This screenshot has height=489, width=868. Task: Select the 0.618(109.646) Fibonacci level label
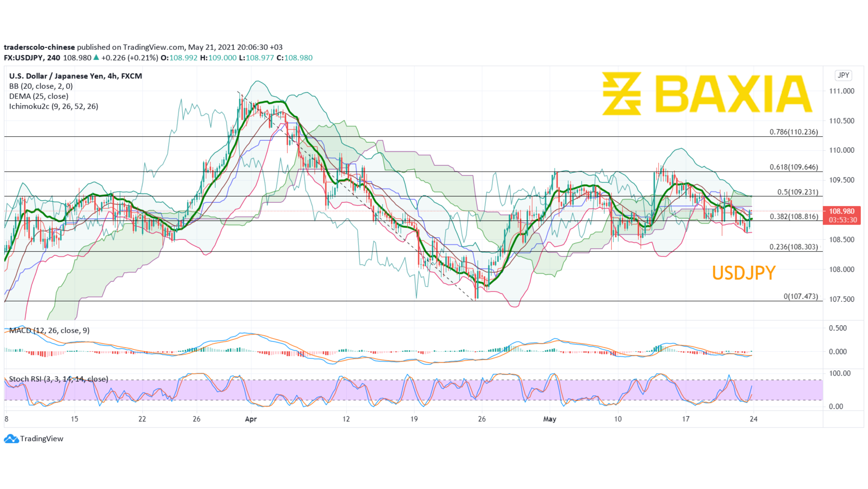(794, 167)
